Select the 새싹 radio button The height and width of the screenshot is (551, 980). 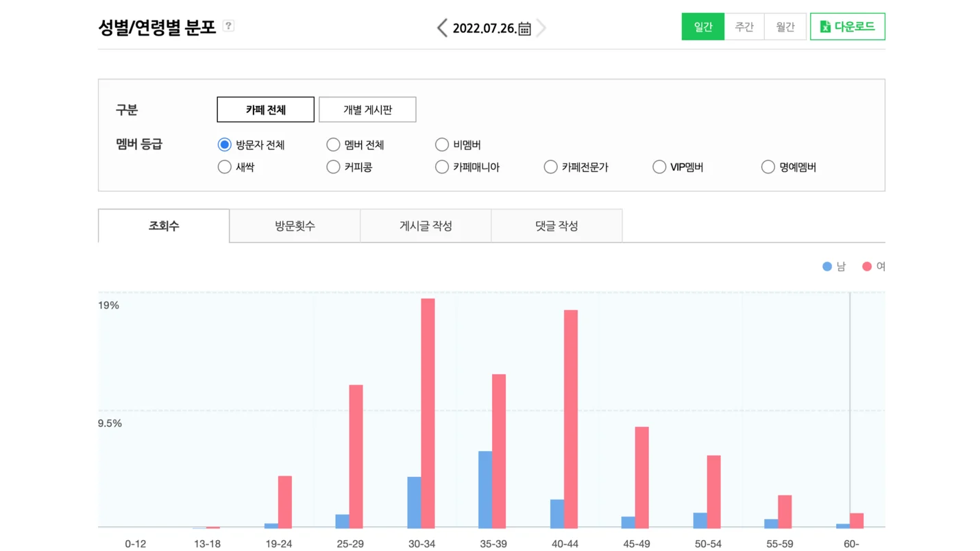point(224,167)
